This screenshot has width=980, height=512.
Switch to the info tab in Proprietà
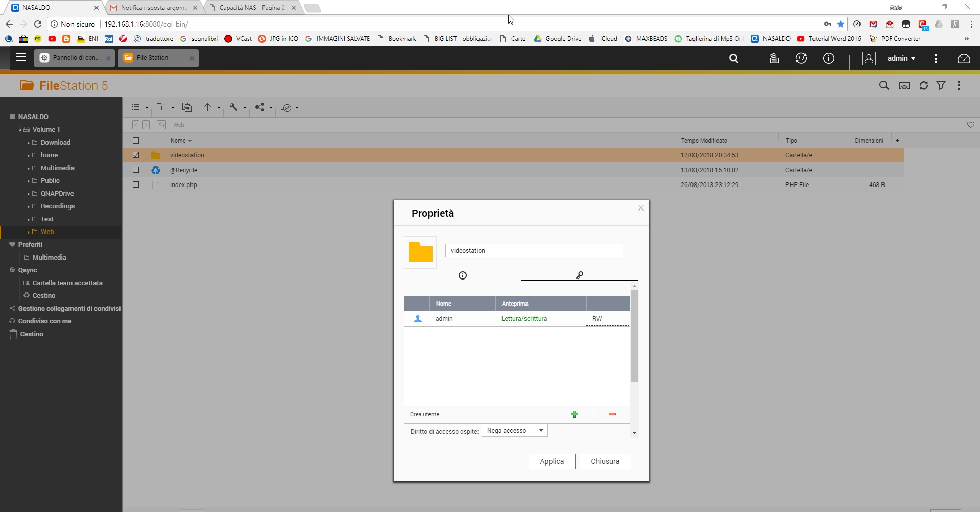463,275
